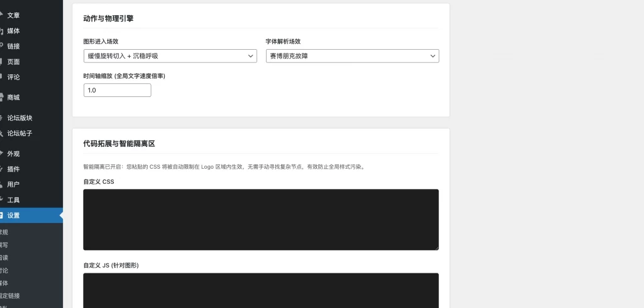Click inside the 自定义 CSS code editor
Viewport: 644px width, 308px height.
tap(260, 219)
